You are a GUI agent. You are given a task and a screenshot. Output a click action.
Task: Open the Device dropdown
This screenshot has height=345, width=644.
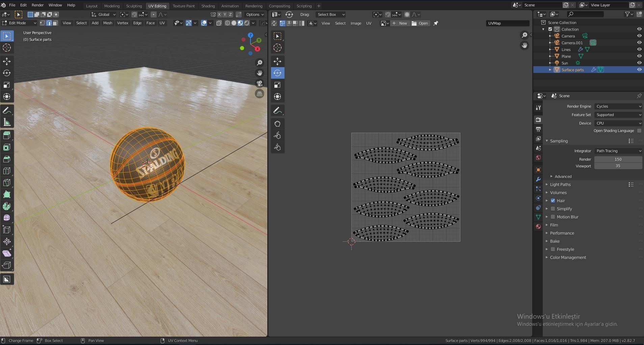coord(618,123)
